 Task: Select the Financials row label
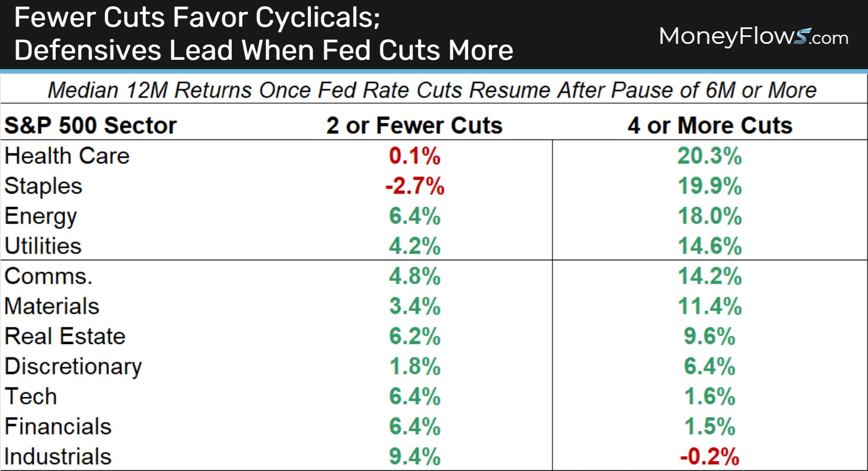coord(58,427)
